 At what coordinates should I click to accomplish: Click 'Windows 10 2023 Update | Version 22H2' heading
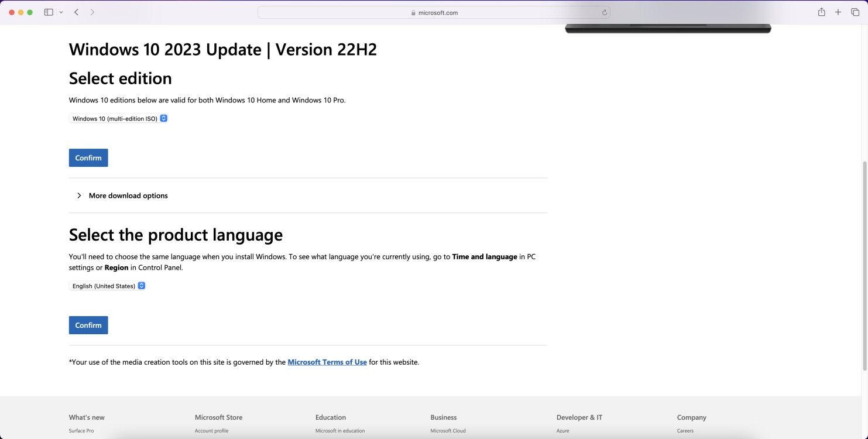[x=223, y=50]
